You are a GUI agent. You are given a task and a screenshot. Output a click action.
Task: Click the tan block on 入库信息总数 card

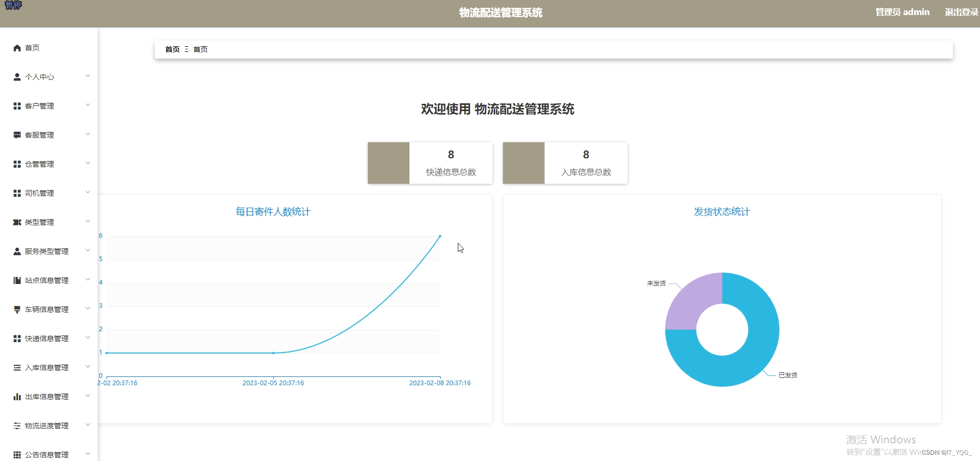[x=524, y=163]
